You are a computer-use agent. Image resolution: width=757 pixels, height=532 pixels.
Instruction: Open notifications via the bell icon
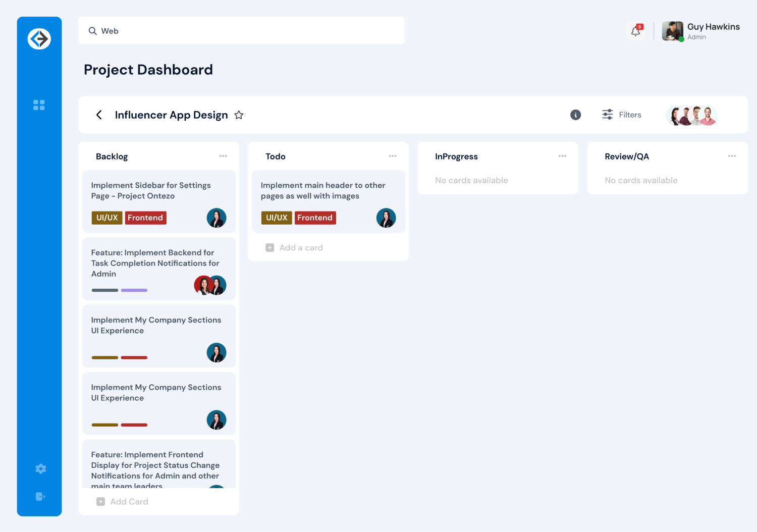tap(635, 31)
